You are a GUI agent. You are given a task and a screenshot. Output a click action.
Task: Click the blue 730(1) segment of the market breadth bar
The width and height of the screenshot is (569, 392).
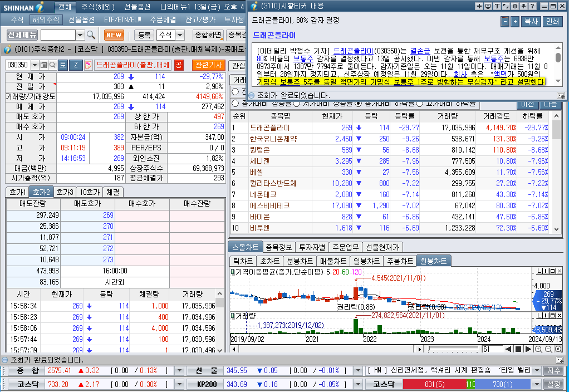(503, 384)
